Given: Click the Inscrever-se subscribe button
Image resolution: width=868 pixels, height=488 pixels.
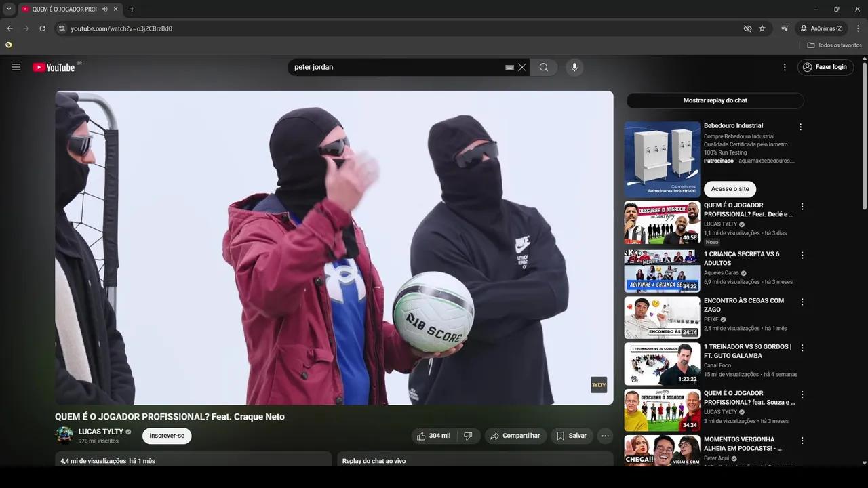Looking at the screenshot, I should click(167, 436).
